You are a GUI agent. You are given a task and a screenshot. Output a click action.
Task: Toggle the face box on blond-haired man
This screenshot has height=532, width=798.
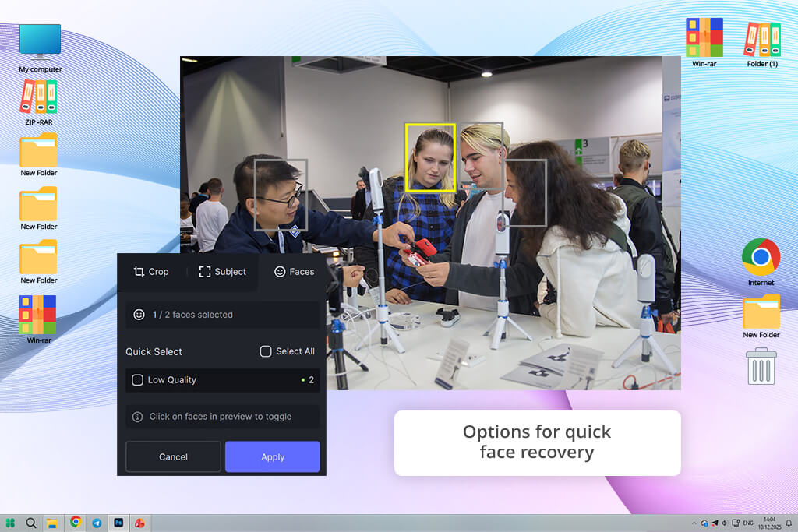(482, 155)
